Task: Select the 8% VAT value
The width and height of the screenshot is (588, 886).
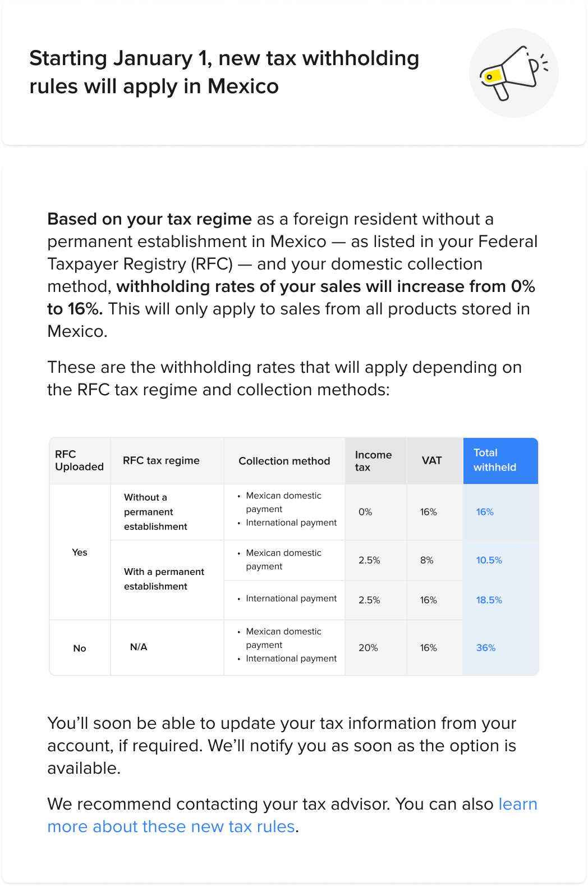Action: [426, 560]
